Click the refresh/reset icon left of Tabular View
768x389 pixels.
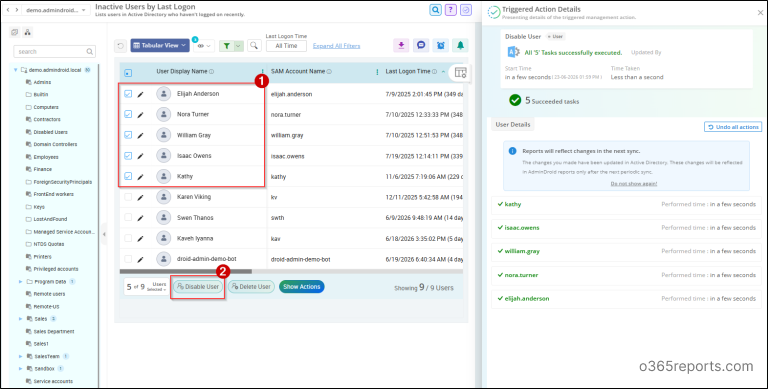[x=120, y=46]
